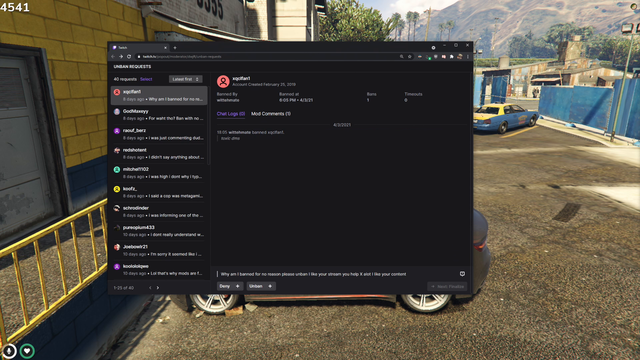Open pureoplum433 unban request
Screen dimensions: 640x360
pyautogui.click(x=159, y=231)
